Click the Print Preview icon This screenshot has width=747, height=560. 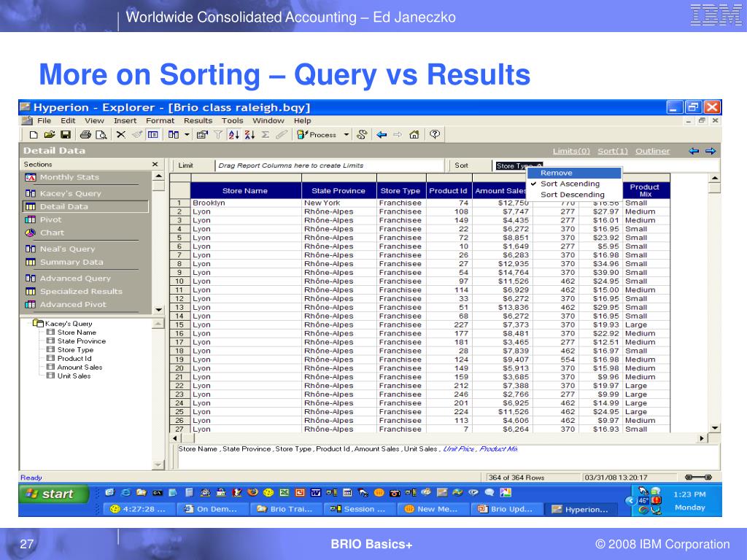[101, 135]
